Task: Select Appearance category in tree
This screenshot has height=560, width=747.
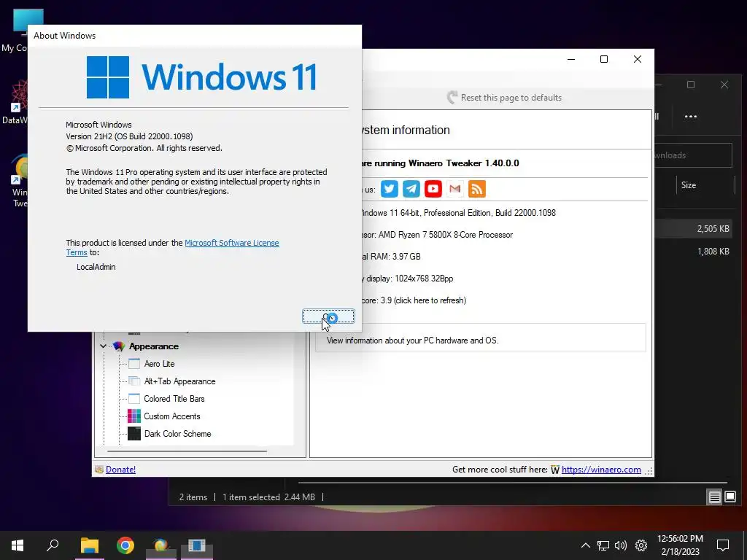Action: point(153,346)
